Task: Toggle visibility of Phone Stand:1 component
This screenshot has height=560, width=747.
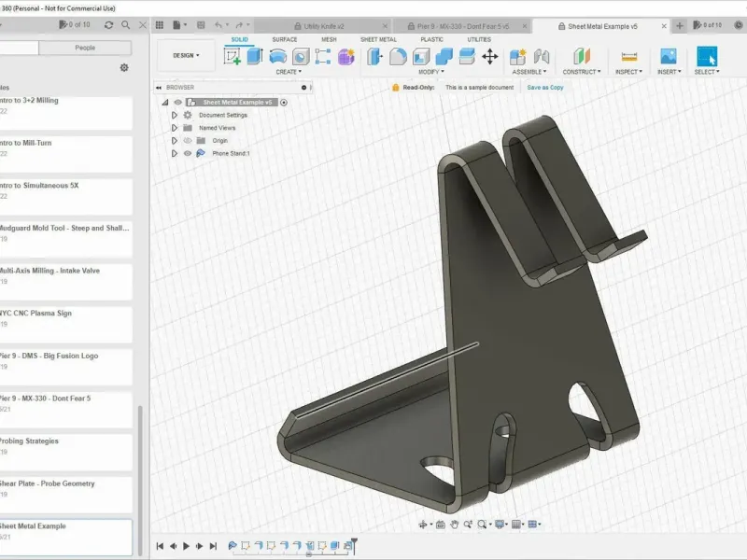Action: click(x=187, y=153)
